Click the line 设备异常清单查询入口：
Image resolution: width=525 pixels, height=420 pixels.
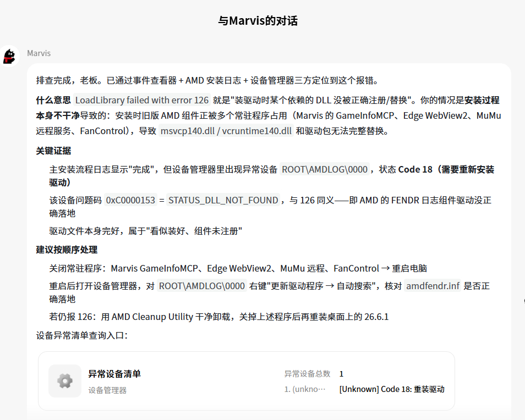pyautogui.click(x=82, y=335)
